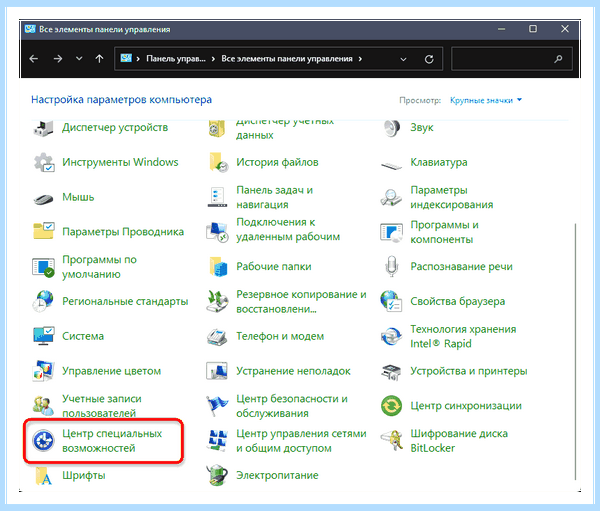600x511 pixels.
Task: Open the Телефон и модем icon
Action: pos(217,336)
